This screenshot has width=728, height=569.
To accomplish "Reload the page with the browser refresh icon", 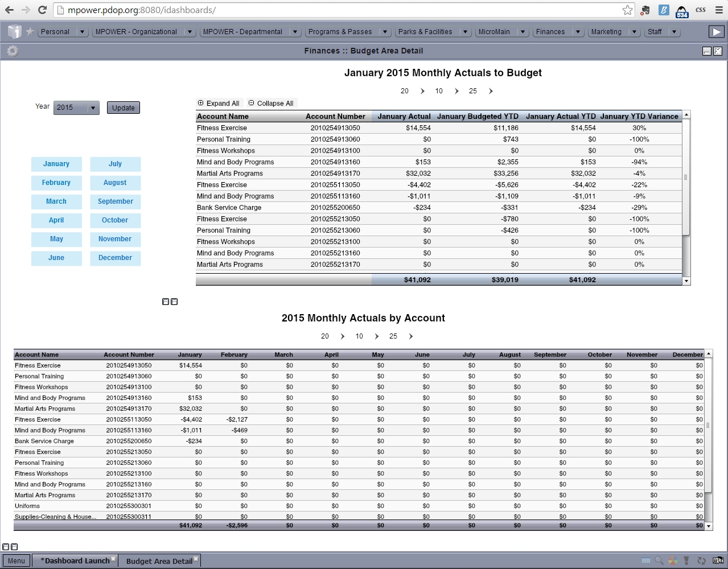I will coord(42,10).
